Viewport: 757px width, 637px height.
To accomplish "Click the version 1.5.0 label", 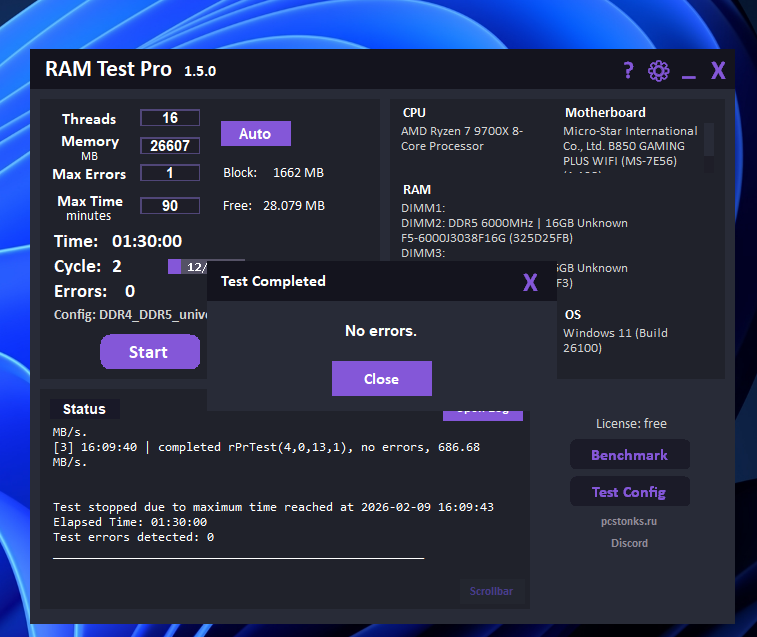I will tap(200, 71).
